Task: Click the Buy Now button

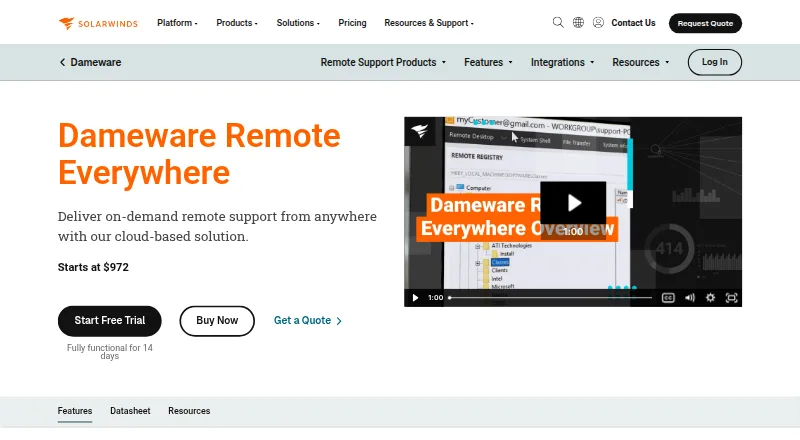Action: pyautogui.click(x=217, y=321)
